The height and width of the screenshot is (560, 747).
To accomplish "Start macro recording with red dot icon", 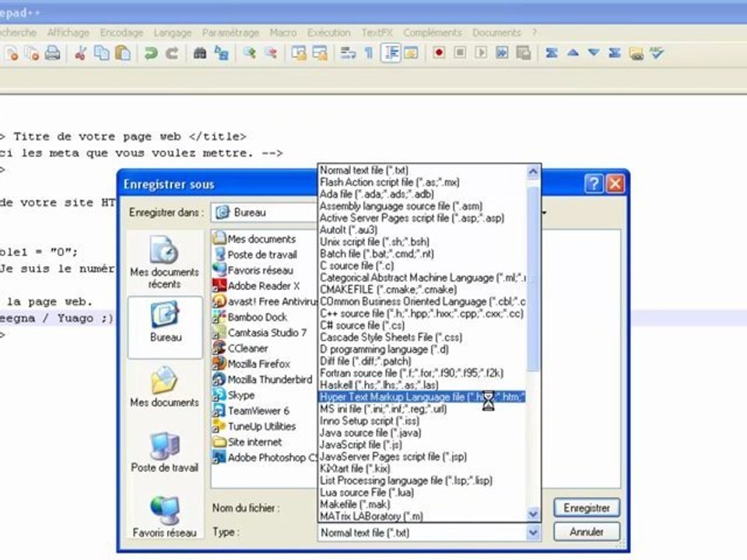I will (x=439, y=52).
